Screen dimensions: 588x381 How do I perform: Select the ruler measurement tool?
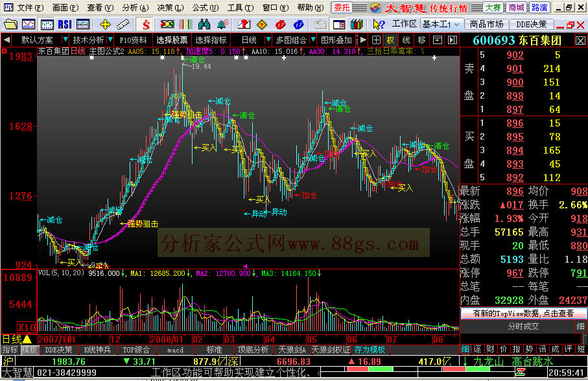[x=123, y=25]
